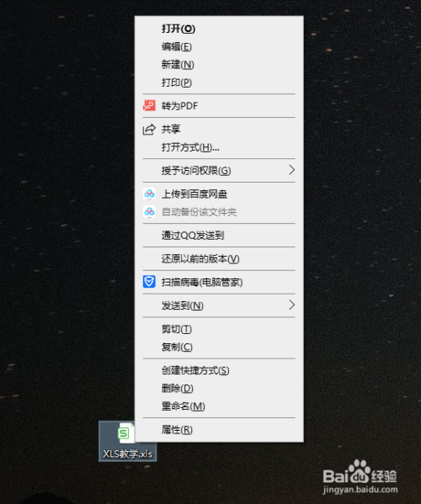Click greyed 自动备份该文件夹 entry
The image size is (421, 504).
click(219, 212)
